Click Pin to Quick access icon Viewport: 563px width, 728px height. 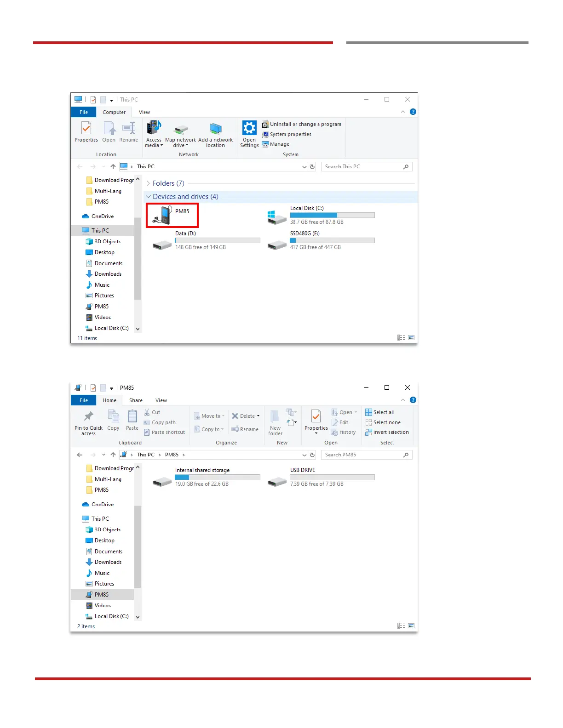(x=88, y=422)
